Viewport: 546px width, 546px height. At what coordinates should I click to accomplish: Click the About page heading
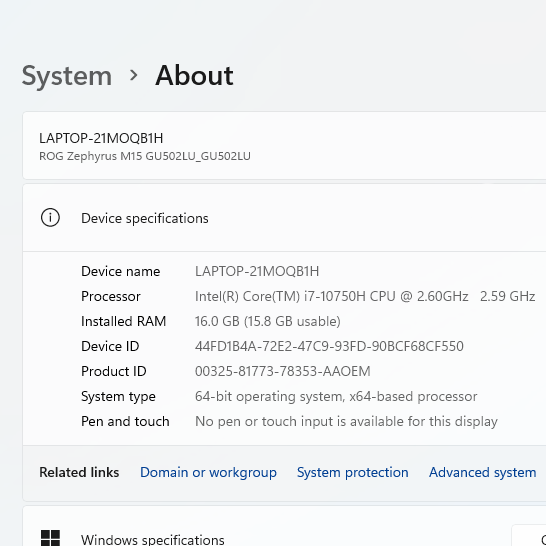[x=194, y=75]
